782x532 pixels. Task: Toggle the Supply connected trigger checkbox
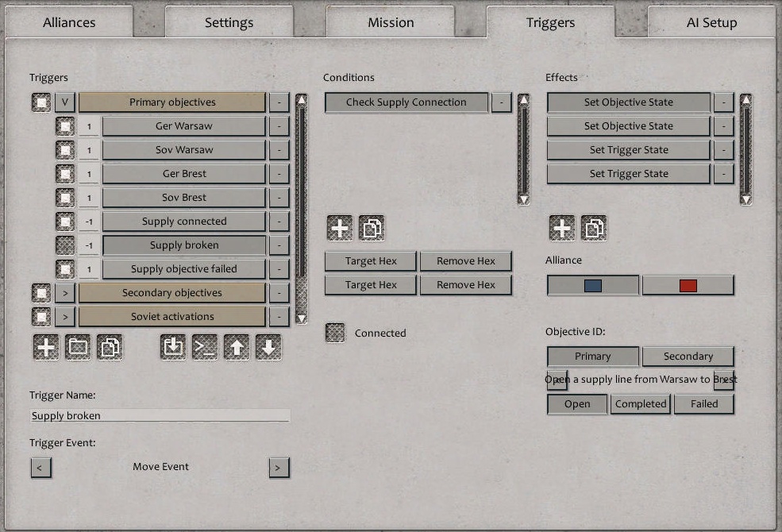tap(65, 222)
